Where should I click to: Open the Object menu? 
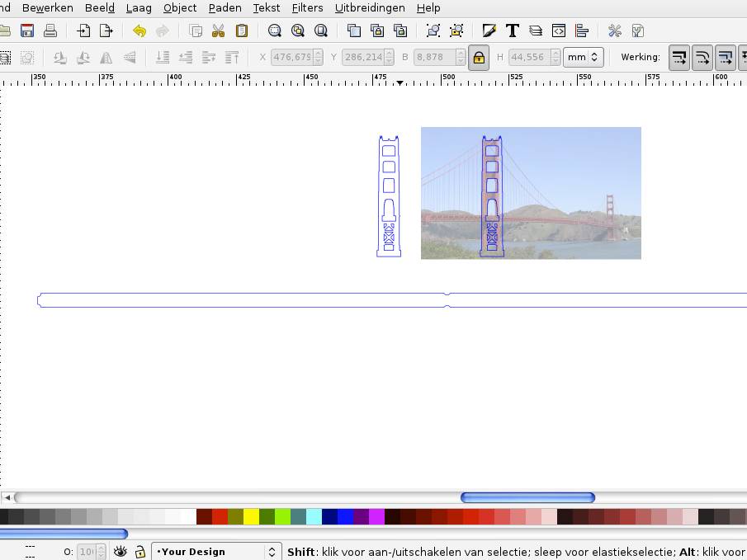[x=180, y=8]
